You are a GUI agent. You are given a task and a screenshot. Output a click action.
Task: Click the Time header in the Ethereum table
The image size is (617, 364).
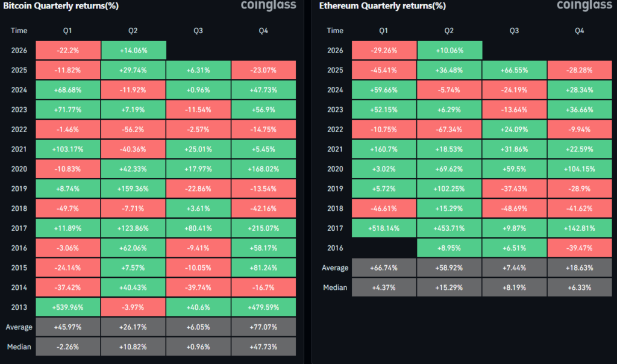point(334,31)
